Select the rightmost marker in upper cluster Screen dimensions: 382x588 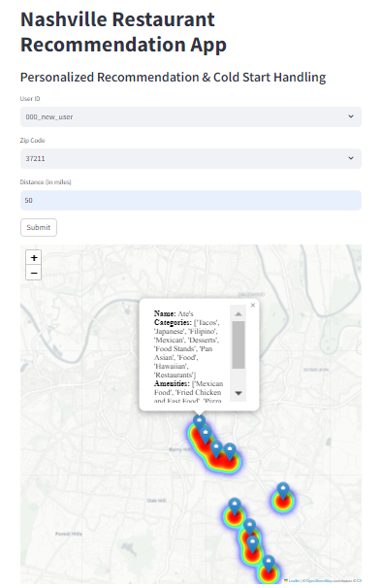click(230, 450)
